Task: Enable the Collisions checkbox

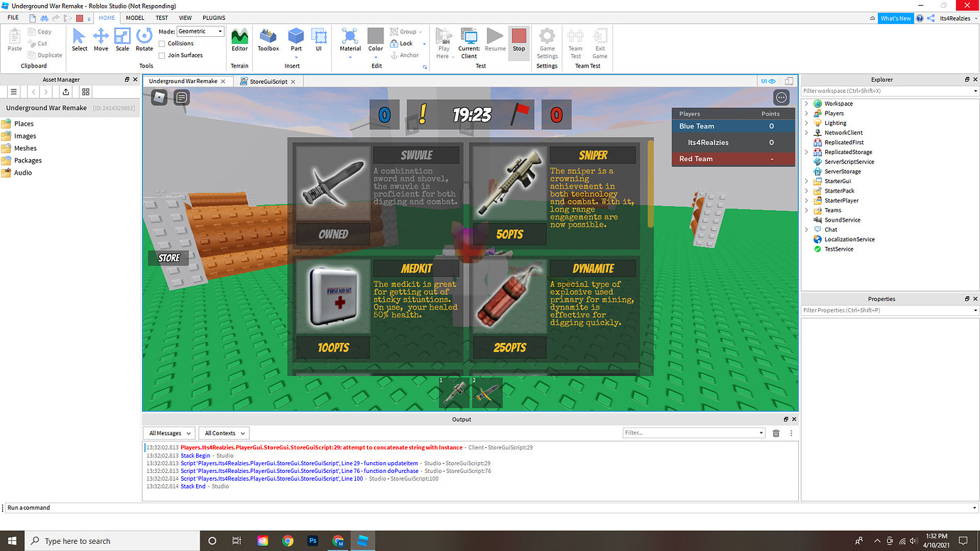Action: click(162, 43)
